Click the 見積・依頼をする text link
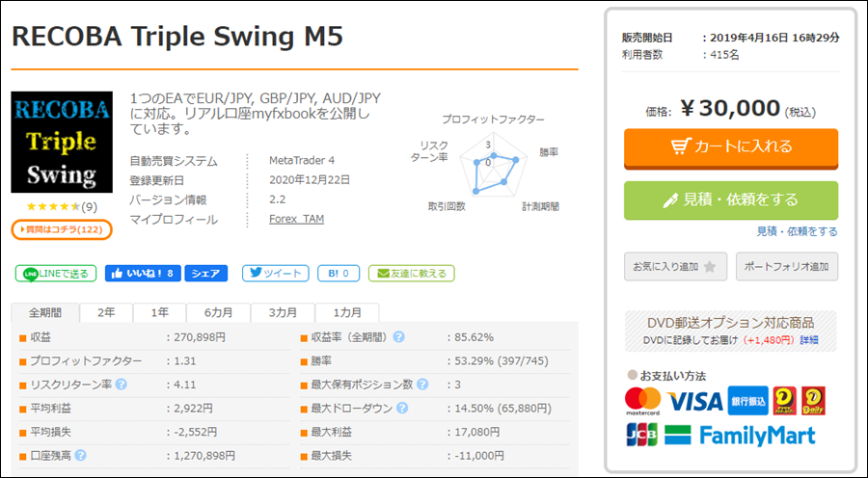 [797, 231]
